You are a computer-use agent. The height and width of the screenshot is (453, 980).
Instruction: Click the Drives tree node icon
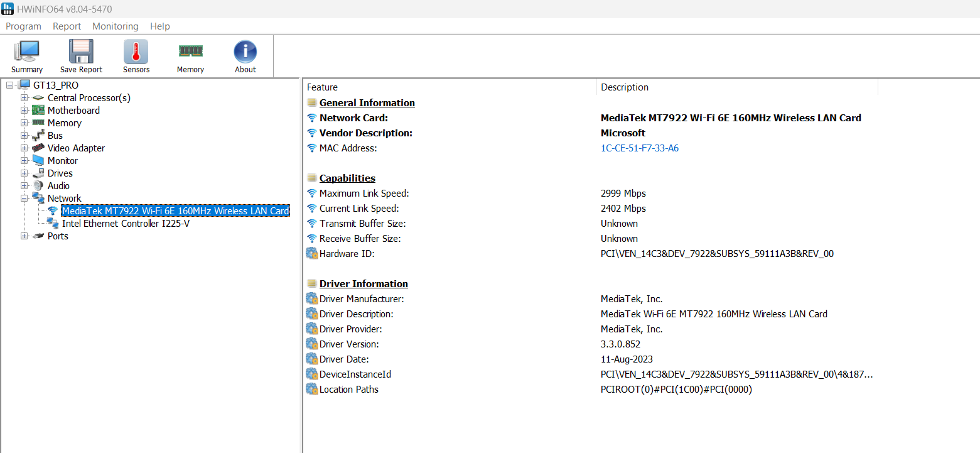pyautogui.click(x=38, y=173)
